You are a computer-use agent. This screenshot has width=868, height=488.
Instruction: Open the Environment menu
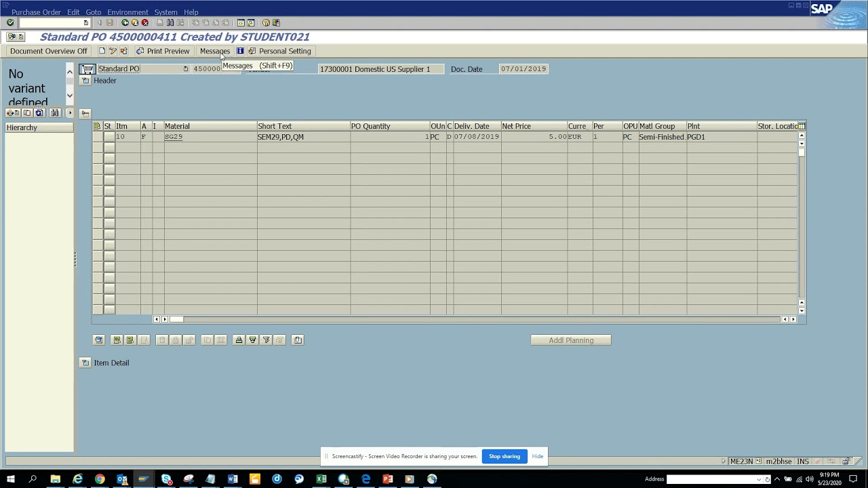coord(127,12)
